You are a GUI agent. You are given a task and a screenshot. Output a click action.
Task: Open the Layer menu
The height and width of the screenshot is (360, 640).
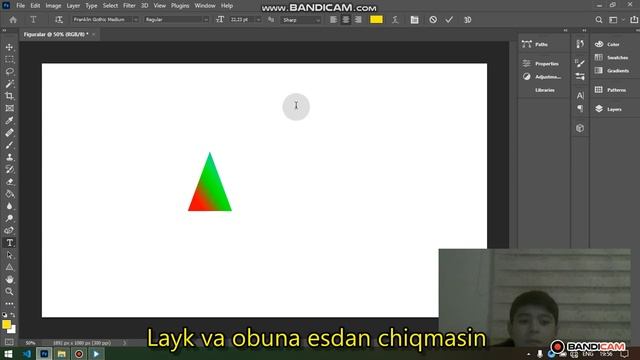(x=73, y=6)
